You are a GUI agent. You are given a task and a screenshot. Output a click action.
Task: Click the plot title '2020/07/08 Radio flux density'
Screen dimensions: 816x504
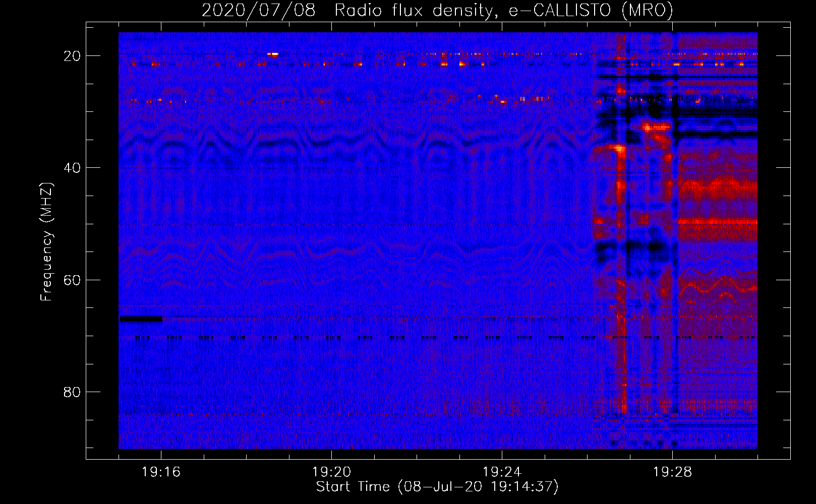tap(437, 10)
